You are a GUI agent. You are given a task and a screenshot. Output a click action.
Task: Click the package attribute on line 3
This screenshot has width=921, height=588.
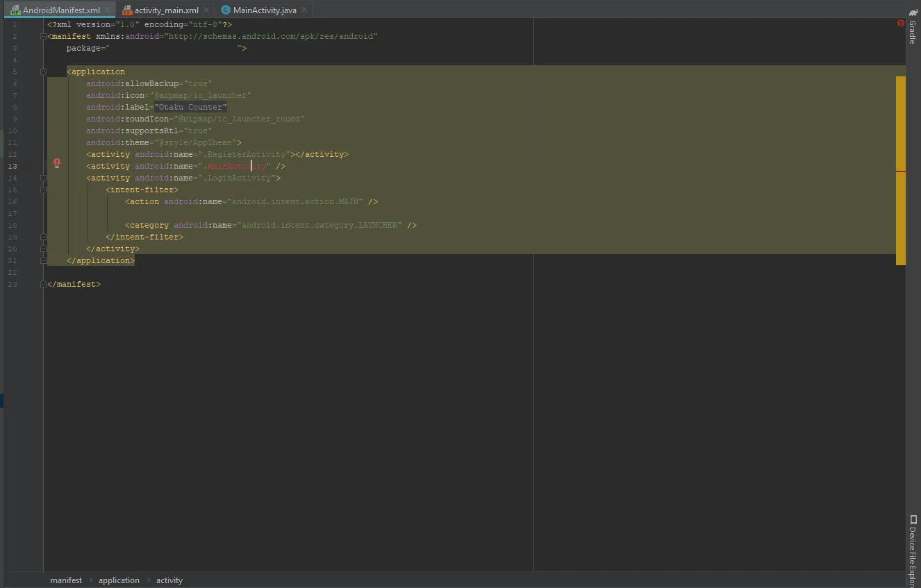pyautogui.click(x=85, y=48)
